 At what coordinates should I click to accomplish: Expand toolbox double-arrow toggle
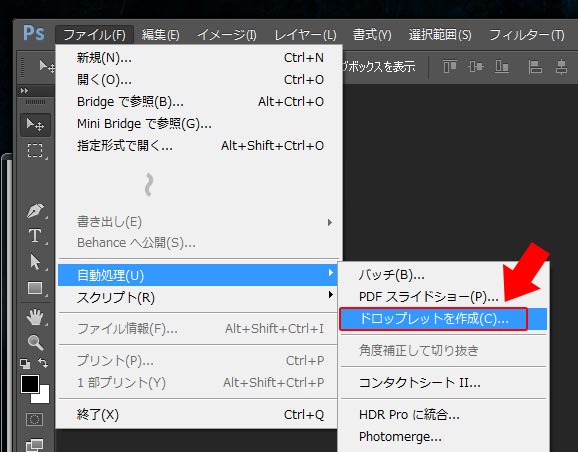[24, 90]
